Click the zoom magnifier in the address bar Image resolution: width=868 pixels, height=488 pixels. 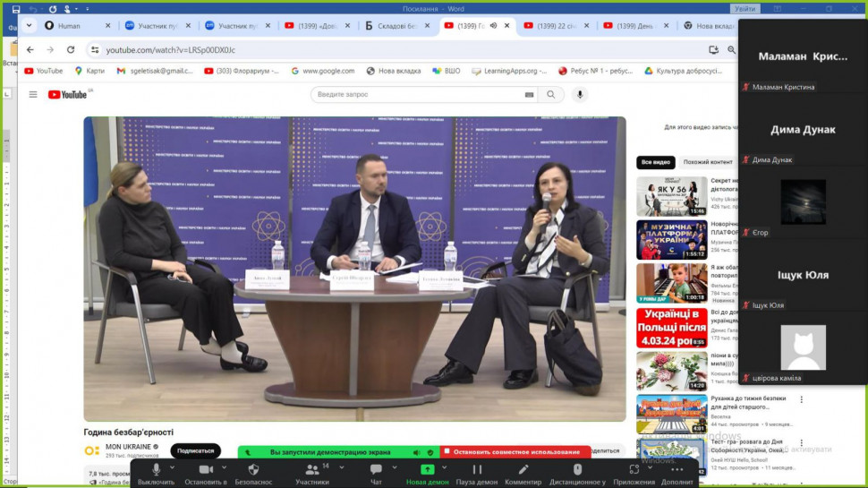731,50
